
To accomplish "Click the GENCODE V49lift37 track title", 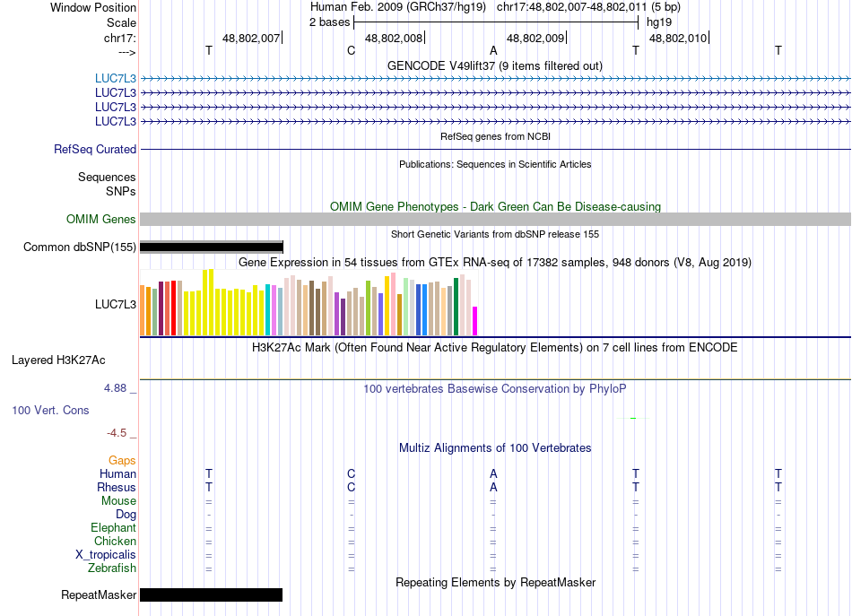I will pos(495,66).
